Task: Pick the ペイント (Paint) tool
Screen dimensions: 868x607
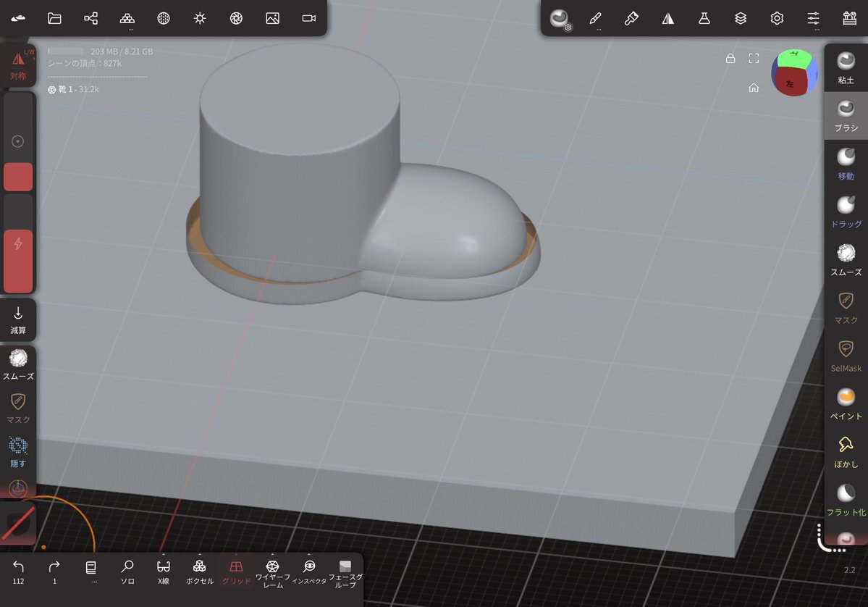Action: (x=846, y=403)
